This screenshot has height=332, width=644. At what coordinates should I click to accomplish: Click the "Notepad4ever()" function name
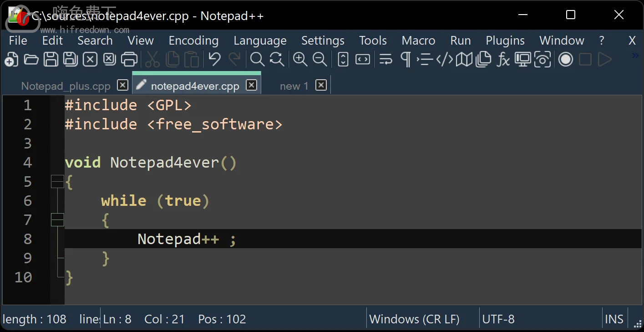click(173, 163)
